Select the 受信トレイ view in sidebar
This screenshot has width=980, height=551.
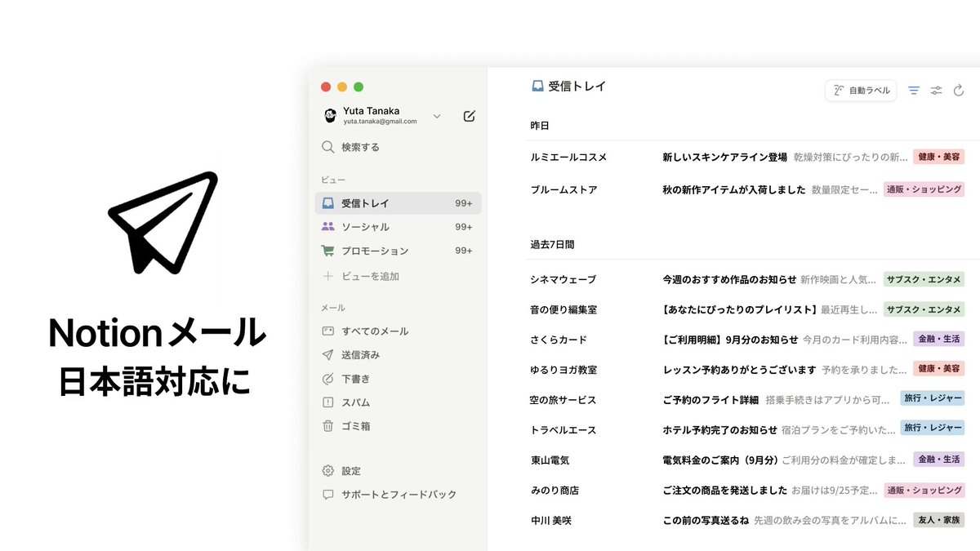coord(398,203)
